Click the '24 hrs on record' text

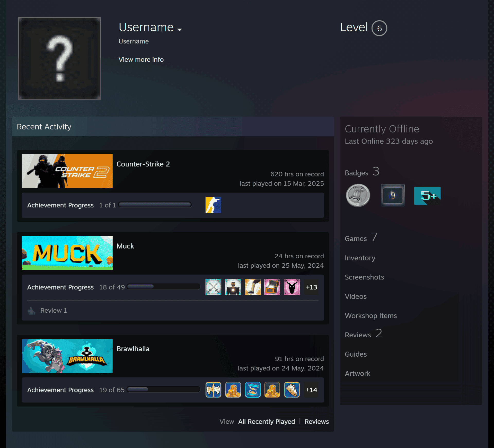[x=299, y=256]
